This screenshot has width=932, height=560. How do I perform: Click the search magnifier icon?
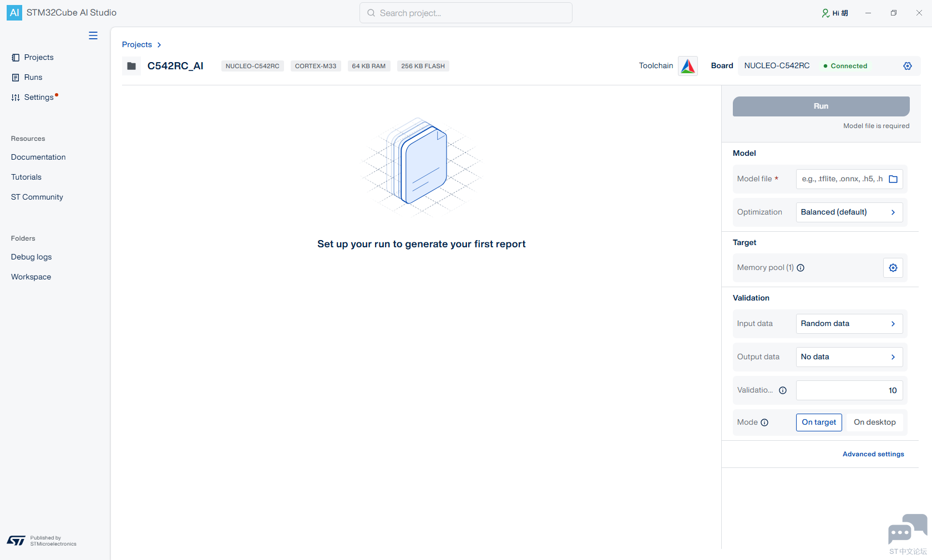tap(371, 13)
